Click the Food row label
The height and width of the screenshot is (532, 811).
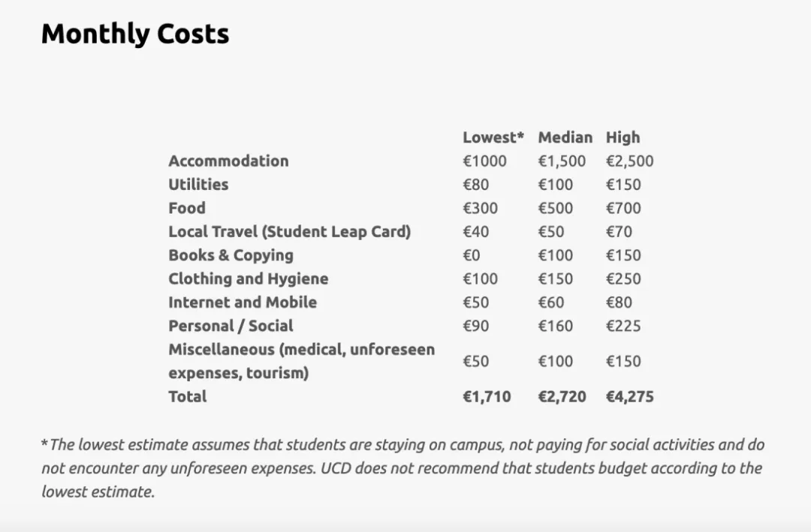187,208
